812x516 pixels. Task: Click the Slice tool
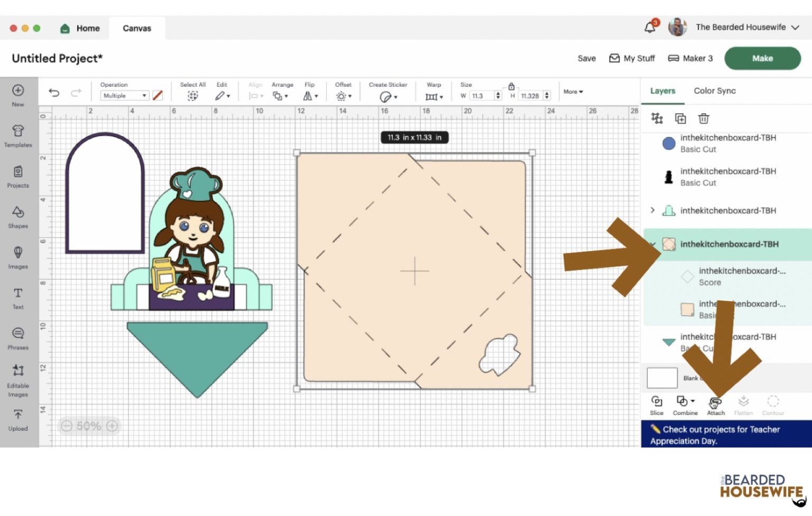pyautogui.click(x=657, y=405)
